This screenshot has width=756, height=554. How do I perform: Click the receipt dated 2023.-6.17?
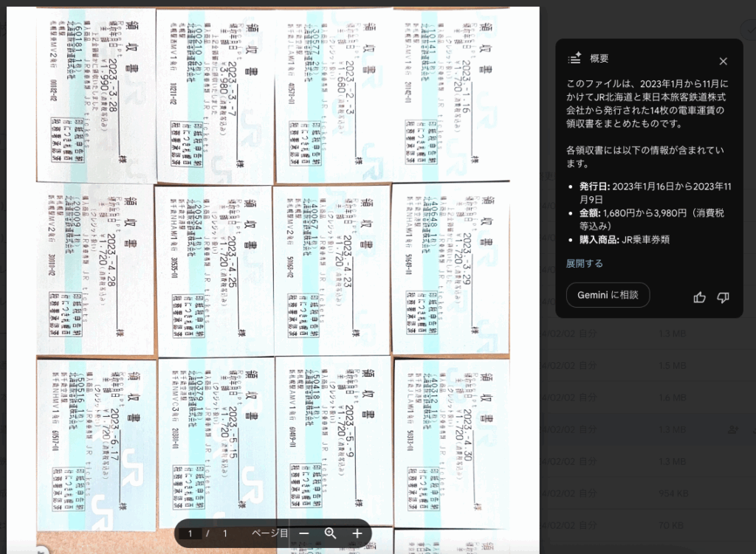[96, 443]
